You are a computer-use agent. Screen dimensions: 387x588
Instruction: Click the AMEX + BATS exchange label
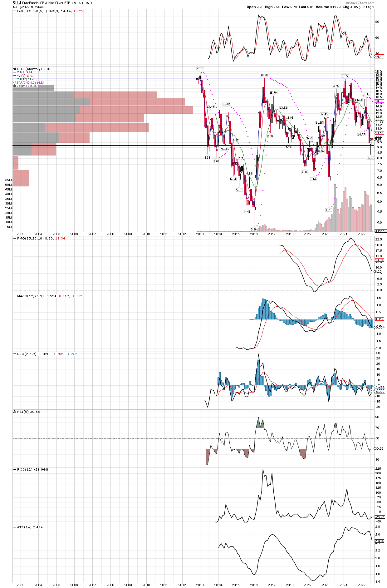pos(82,3)
